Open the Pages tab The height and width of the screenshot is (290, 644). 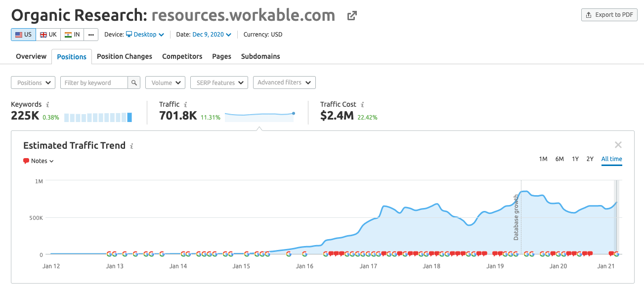(x=222, y=56)
